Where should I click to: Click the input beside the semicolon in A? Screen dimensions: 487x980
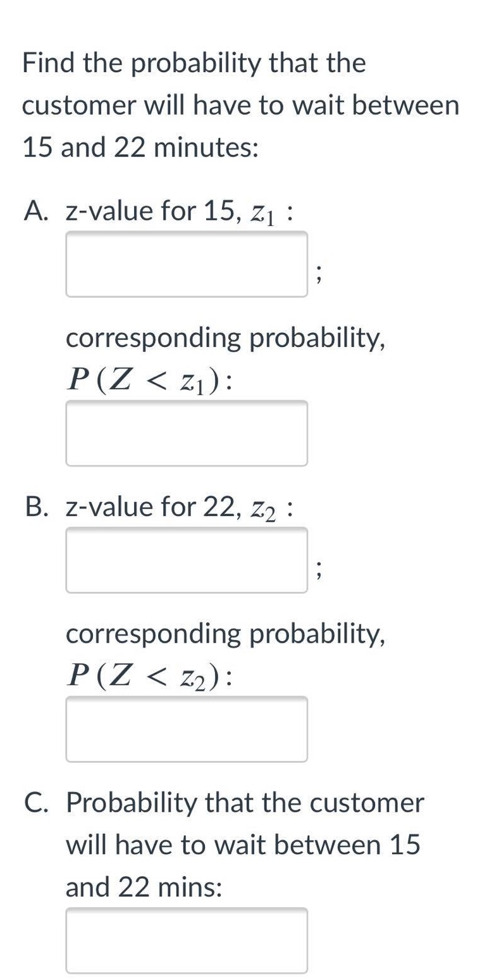point(186,264)
